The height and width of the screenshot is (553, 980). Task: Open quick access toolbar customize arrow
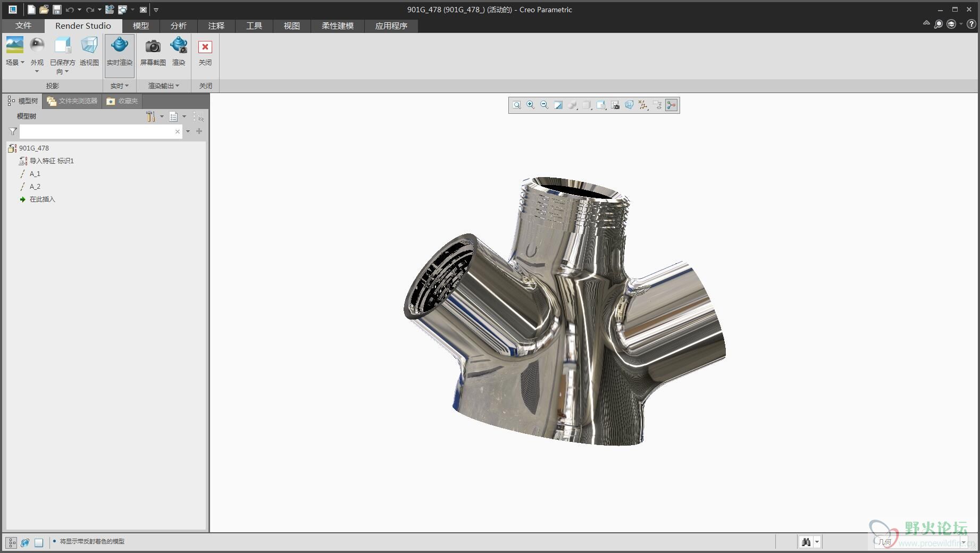coord(156,10)
